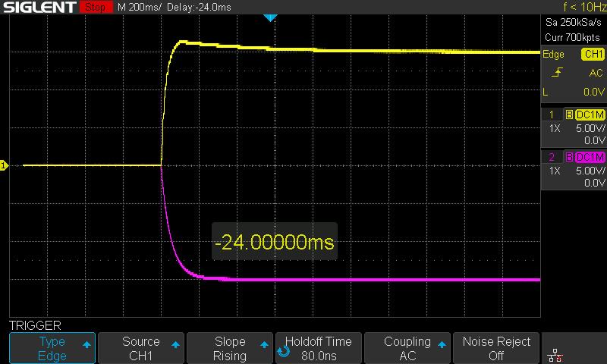Select the Delay:-24.0ms readout
607x364 pixels.
(199, 7)
